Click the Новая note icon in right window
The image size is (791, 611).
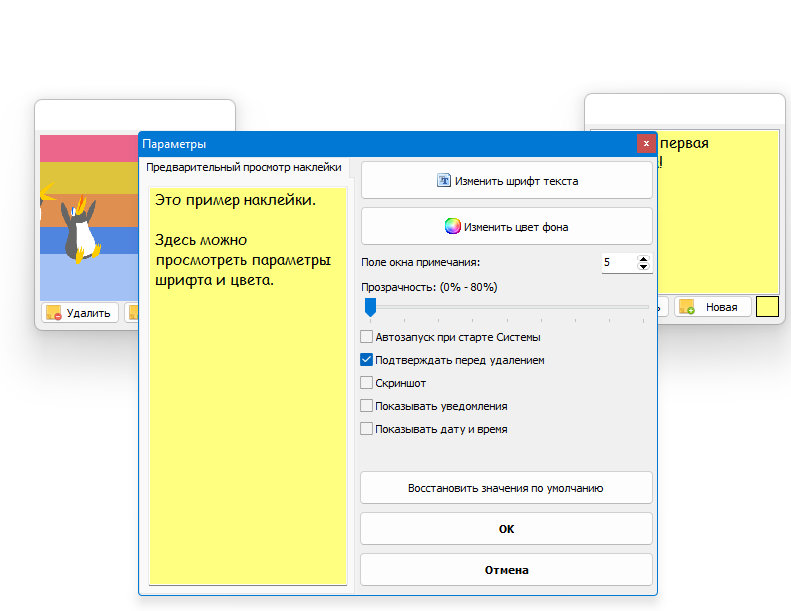coord(687,306)
